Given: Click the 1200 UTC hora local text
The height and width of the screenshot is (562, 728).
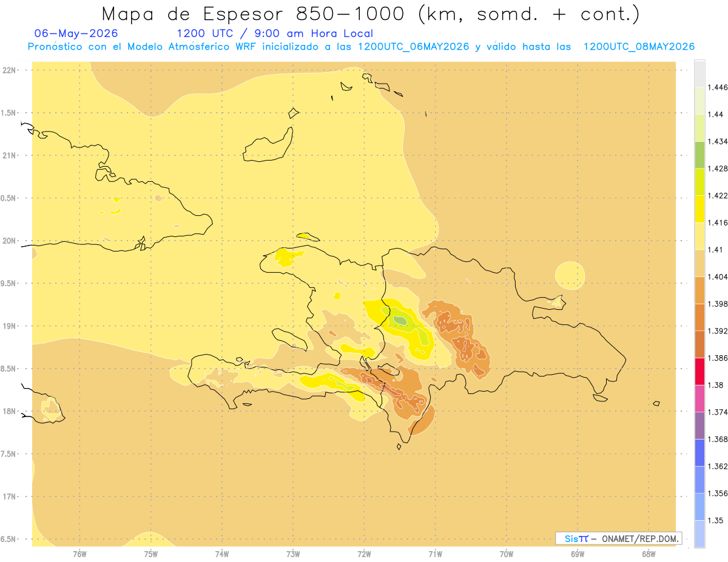Looking at the screenshot, I should (x=275, y=33).
